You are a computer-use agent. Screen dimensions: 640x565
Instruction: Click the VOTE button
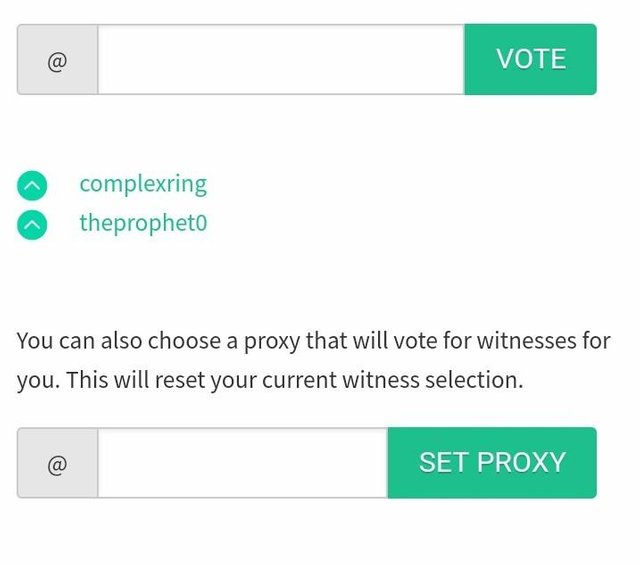click(530, 59)
